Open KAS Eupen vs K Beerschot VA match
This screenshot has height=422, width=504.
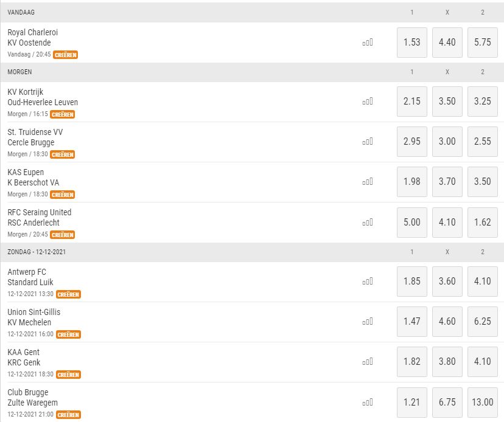coord(33,178)
